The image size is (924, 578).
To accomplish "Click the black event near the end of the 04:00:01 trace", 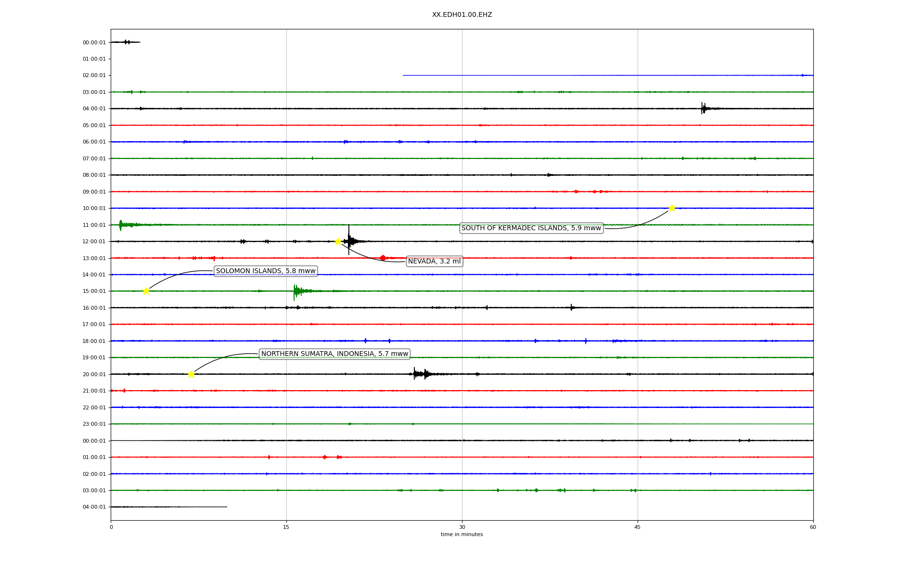I will [x=703, y=108].
